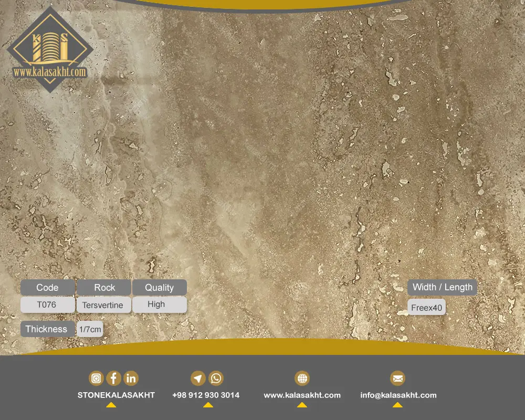Click the yellow triangle under STONEKALASAKHT
Viewport: 525px width, 420px height.
click(x=111, y=405)
